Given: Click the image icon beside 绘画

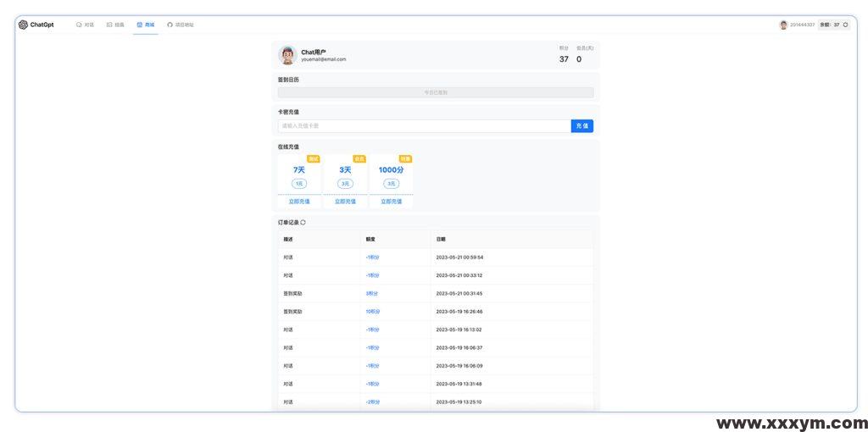Looking at the screenshot, I should point(109,25).
